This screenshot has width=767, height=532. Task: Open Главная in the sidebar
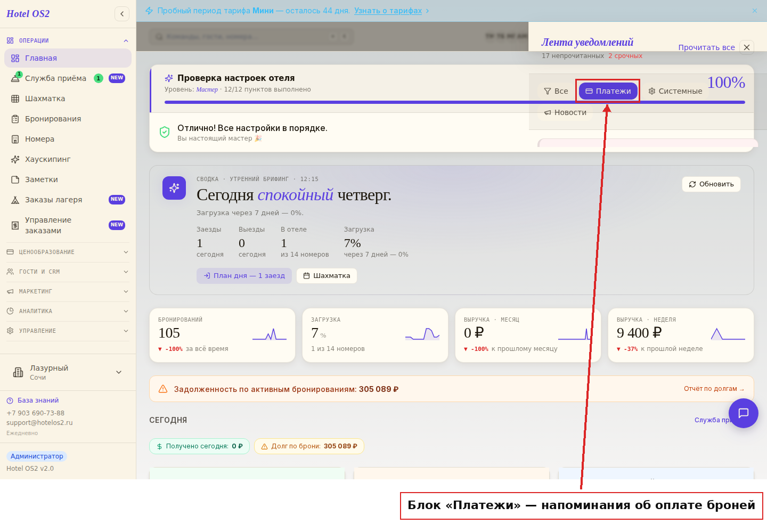(68, 58)
